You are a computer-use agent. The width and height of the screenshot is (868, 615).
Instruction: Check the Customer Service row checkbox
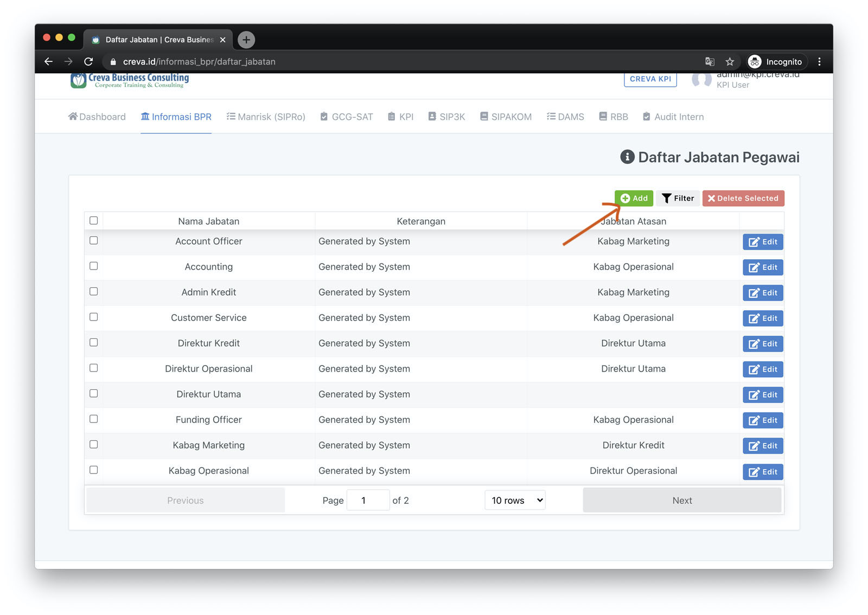[94, 317]
